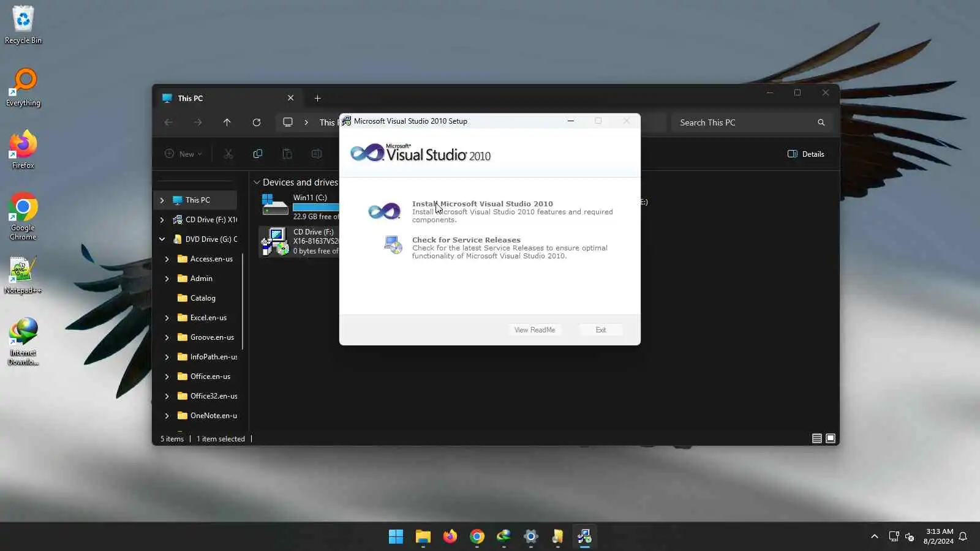Expand Excel.en-us folder node

(167, 318)
